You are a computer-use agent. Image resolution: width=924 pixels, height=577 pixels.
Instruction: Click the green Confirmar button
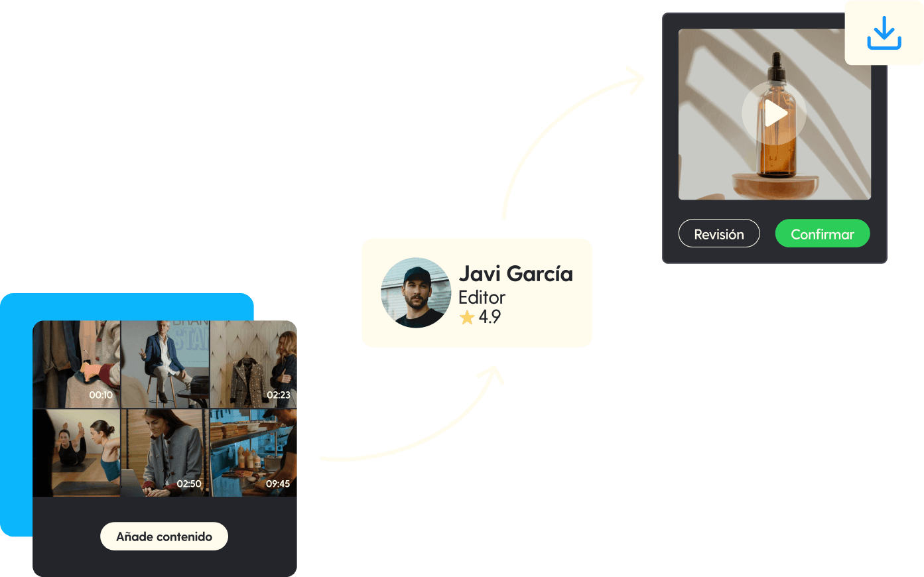823,233
